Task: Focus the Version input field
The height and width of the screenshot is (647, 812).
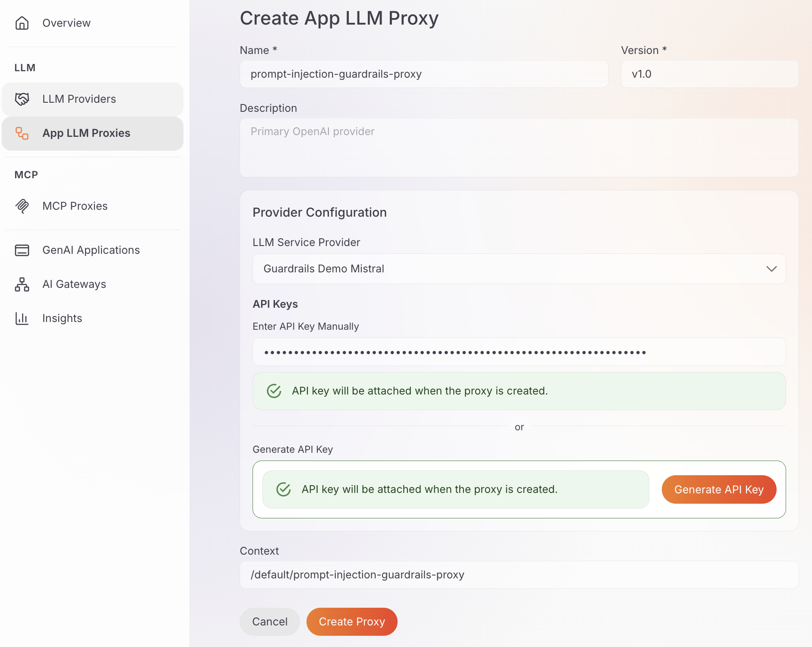Action: 710,74
